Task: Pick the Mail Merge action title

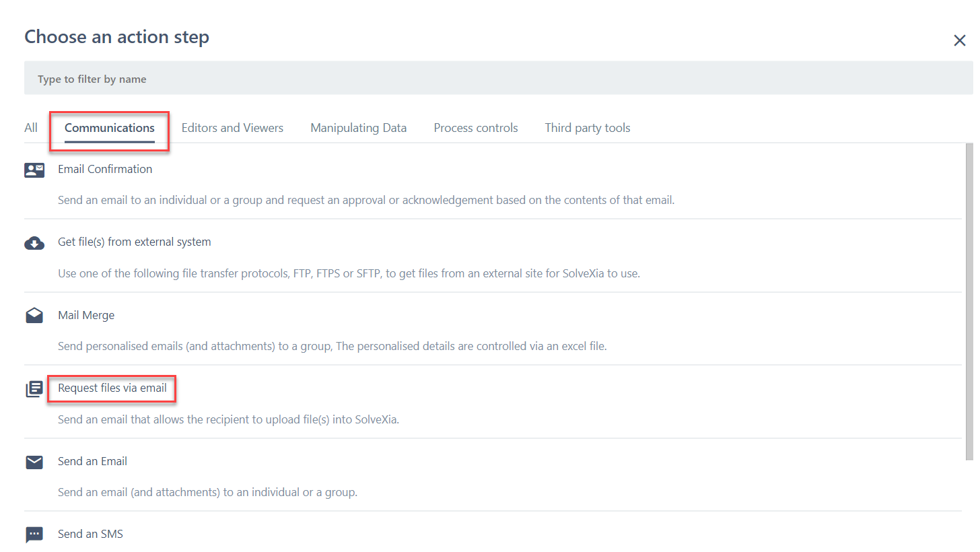Action: click(x=86, y=315)
